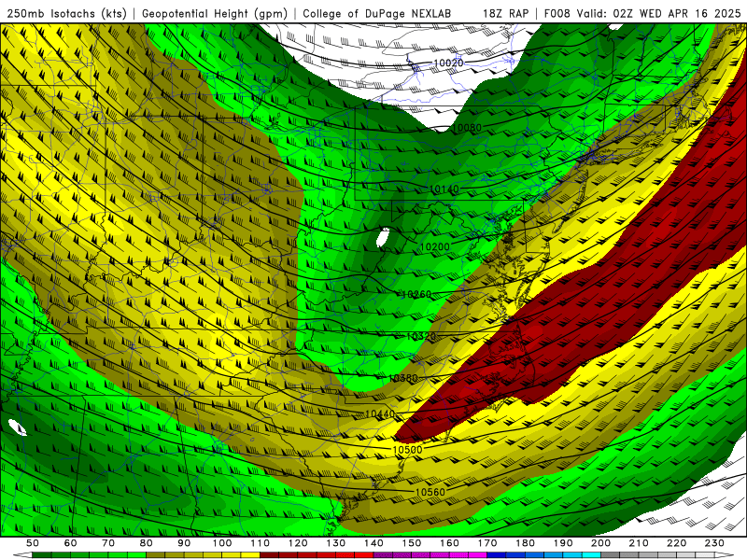Click the 90 label on the color scale
Viewport: 747px width, 560px height.
point(184,543)
